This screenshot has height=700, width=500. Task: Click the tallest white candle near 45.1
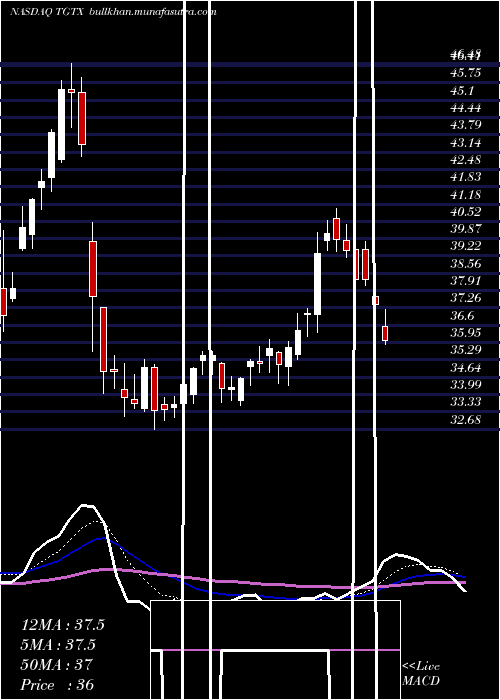point(61,125)
